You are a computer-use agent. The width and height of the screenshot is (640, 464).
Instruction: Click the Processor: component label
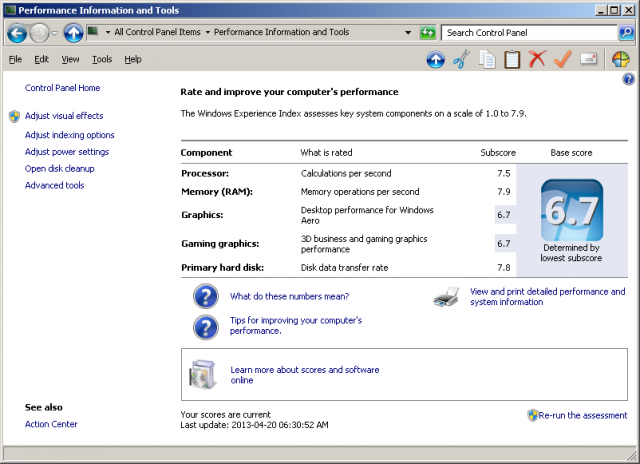(x=205, y=173)
